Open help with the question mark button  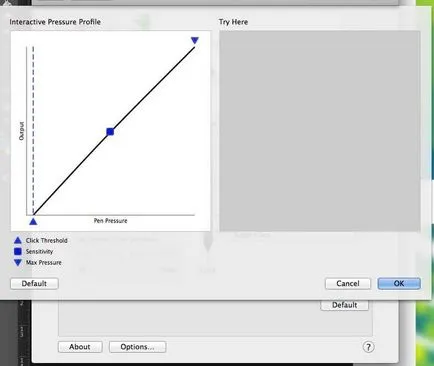pos(368,347)
